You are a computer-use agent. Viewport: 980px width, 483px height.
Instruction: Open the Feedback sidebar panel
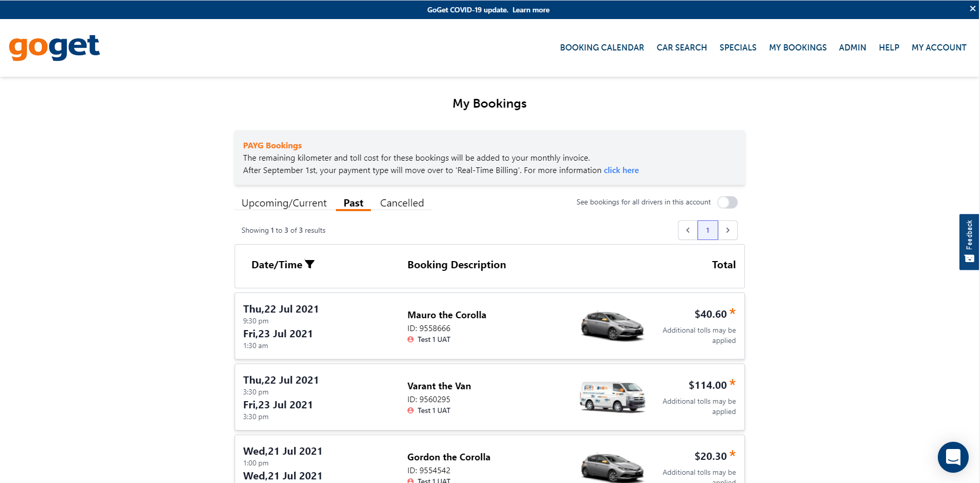tap(969, 242)
